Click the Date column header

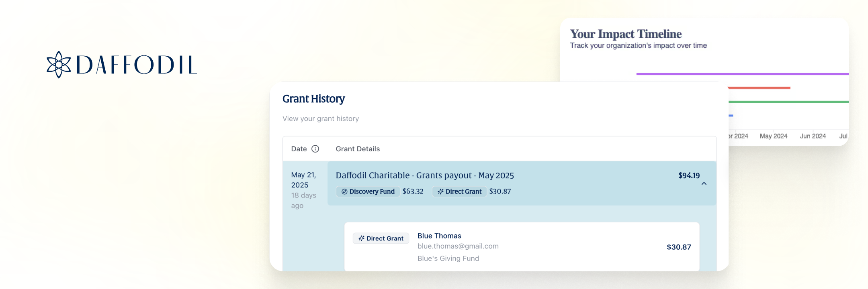pos(299,149)
